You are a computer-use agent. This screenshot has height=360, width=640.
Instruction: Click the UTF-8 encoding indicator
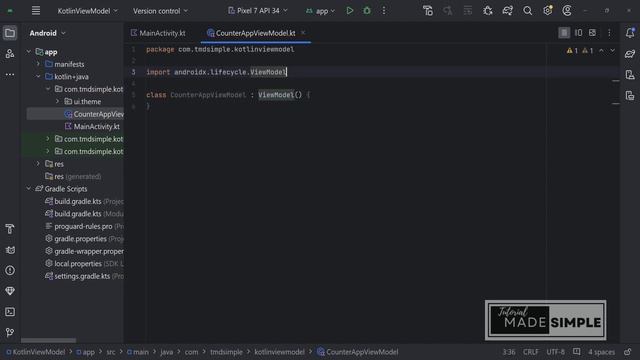pos(556,352)
